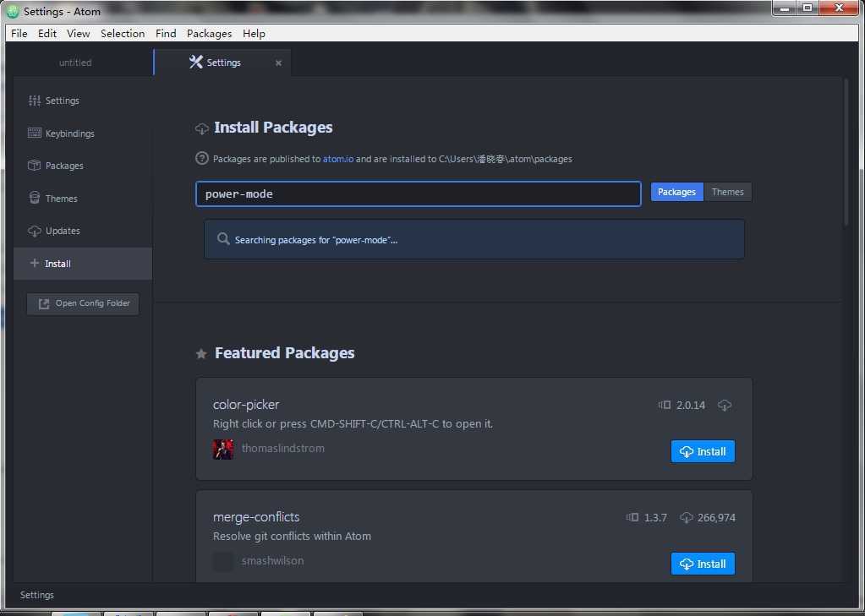Open the Help menu
865x616 pixels.
254,34
